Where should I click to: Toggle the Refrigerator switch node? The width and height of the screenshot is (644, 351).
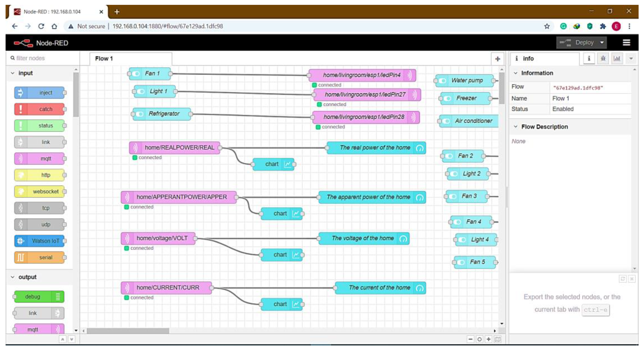(139, 114)
